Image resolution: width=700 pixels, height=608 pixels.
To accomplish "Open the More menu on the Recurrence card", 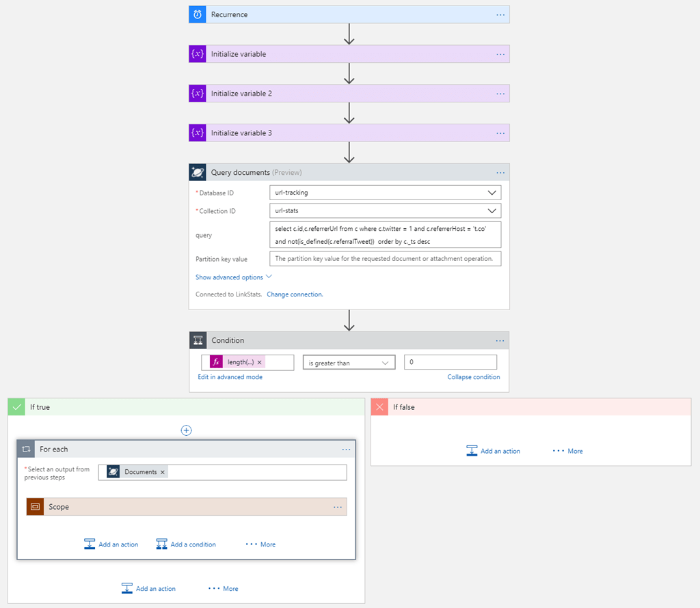I will point(500,14).
